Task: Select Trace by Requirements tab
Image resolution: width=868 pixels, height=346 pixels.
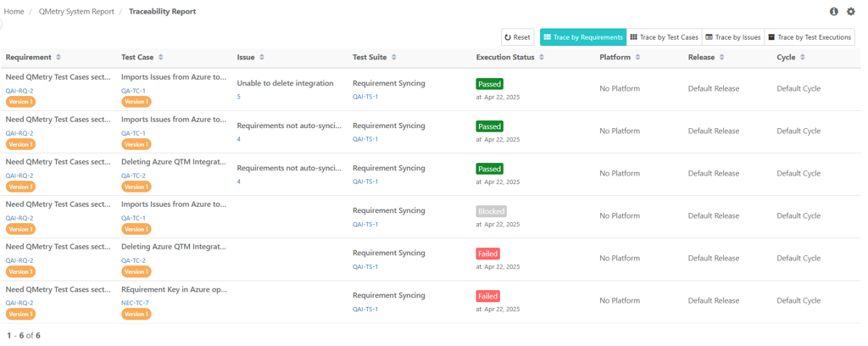Action: pyautogui.click(x=583, y=37)
